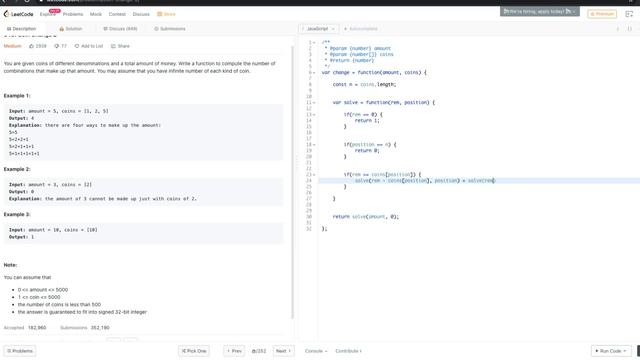Collapse the code fold at line 1
The image size is (640, 360).
tap(314, 42)
